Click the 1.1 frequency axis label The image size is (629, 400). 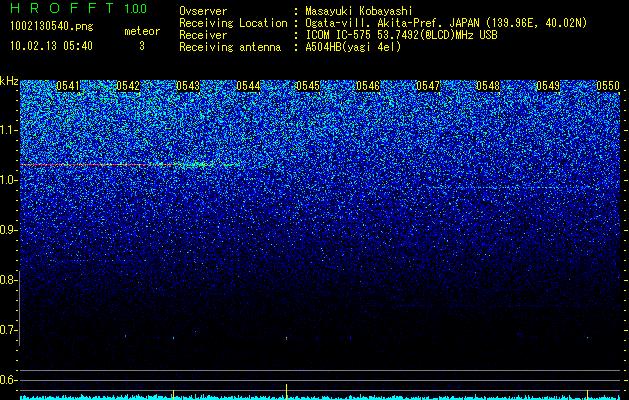tap(7, 130)
